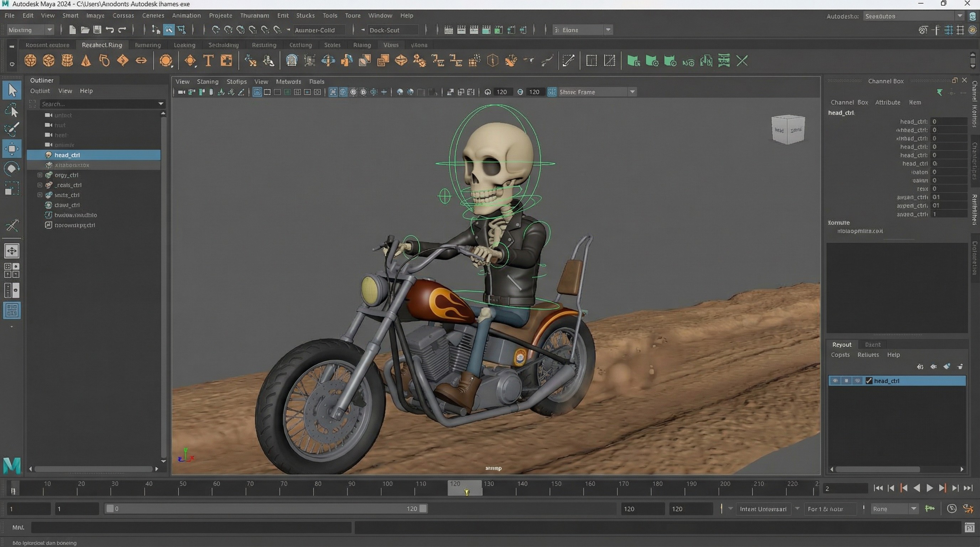
Task: Activate the Rotate tool in left toolbox
Action: 12,168
